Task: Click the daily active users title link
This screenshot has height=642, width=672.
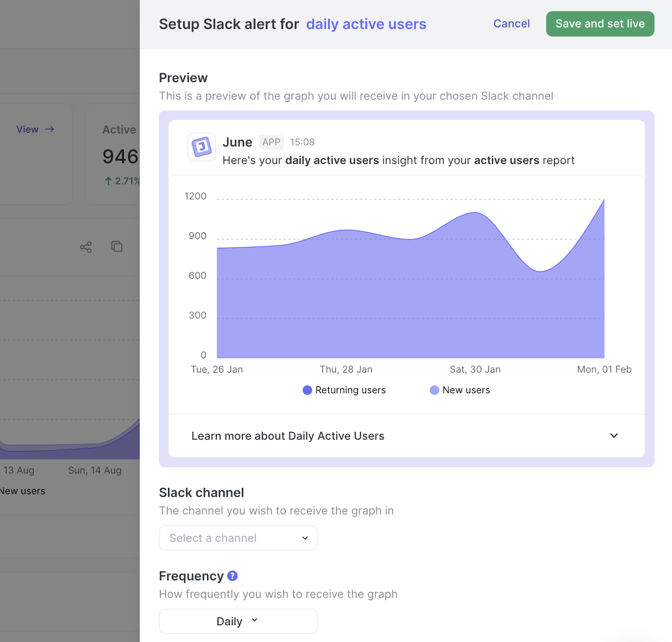Action: pos(366,24)
